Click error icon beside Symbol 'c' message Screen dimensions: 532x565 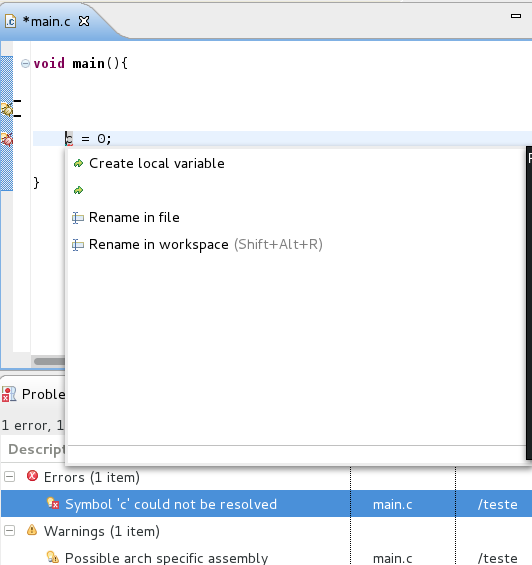point(53,503)
